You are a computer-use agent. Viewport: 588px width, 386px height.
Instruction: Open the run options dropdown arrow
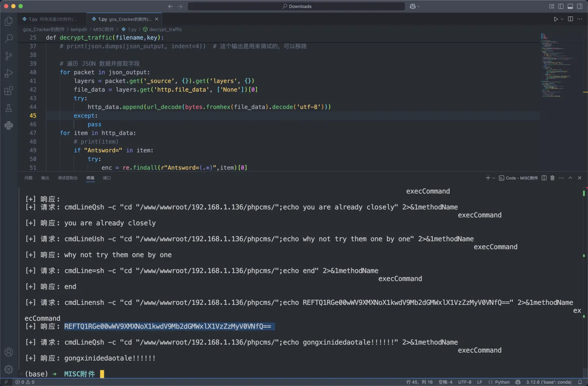coord(562,19)
